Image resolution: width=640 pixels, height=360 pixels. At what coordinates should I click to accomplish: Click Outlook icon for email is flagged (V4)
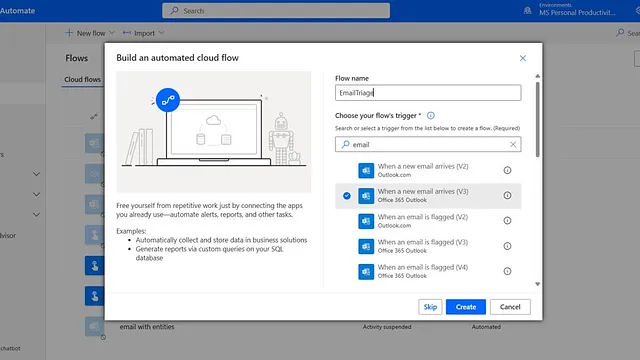tap(366, 272)
